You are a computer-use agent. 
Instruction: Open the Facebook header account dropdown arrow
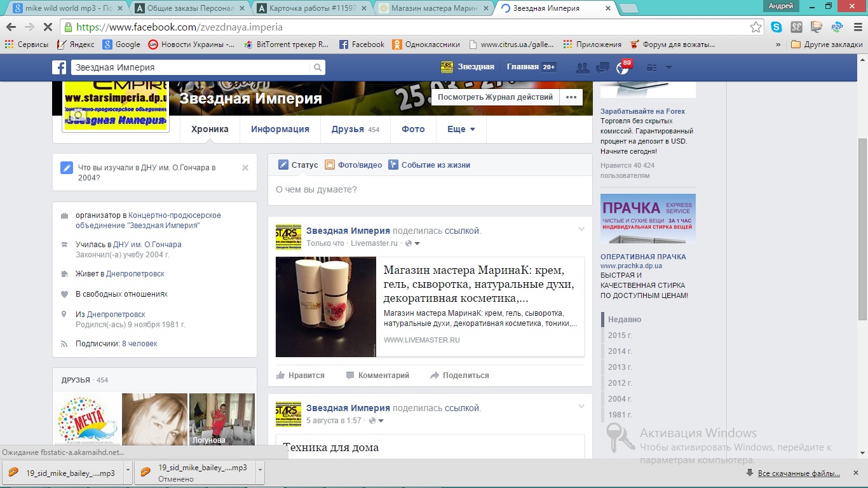point(668,67)
